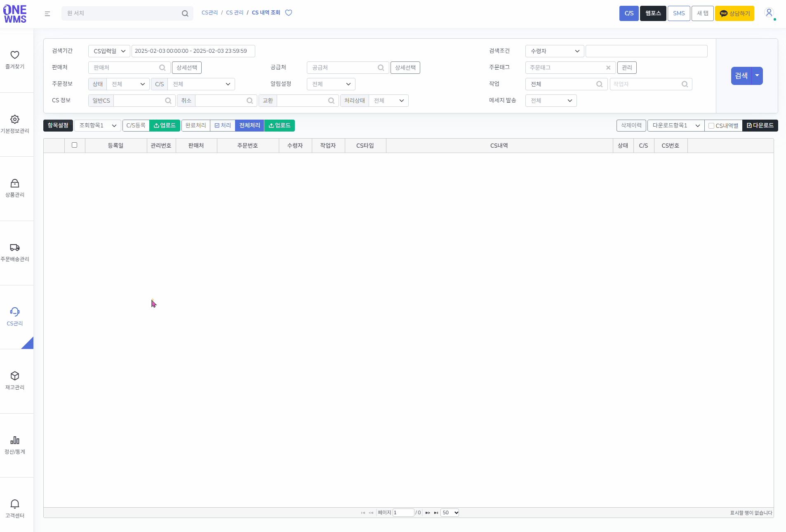Image resolution: width=786 pixels, height=532 pixels.
Task: Click the CS관리 breadcrumb link
Action: pos(209,13)
